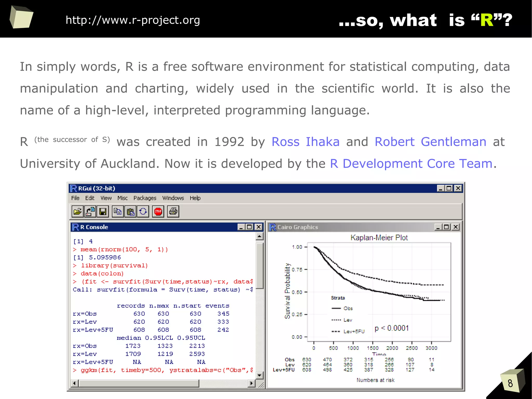The height and width of the screenshot is (399, 532).
Task: Click the 'Obs' legend entry in Strata
Action: pyautogui.click(x=342, y=309)
